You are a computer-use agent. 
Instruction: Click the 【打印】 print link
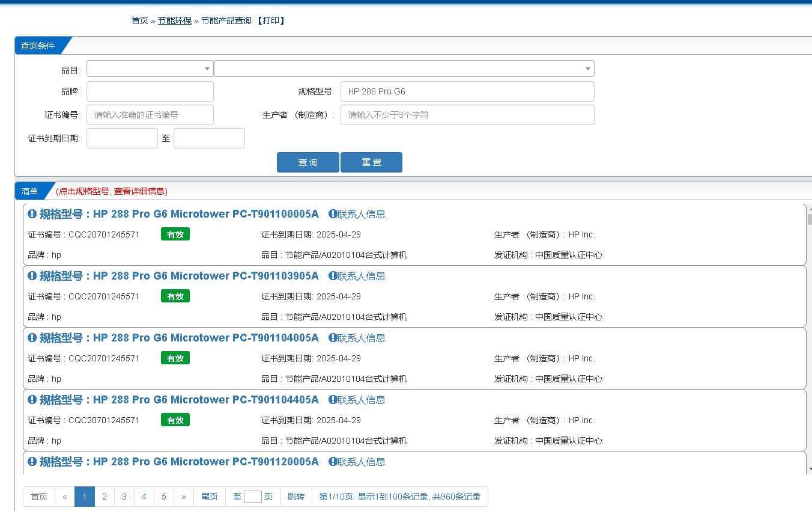point(271,20)
